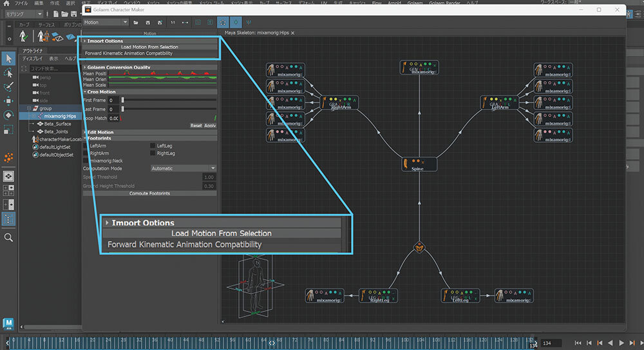Viewport: 644px width, 350px height.
Task: Select Beta_Surface in the Outliner
Action: click(57, 124)
